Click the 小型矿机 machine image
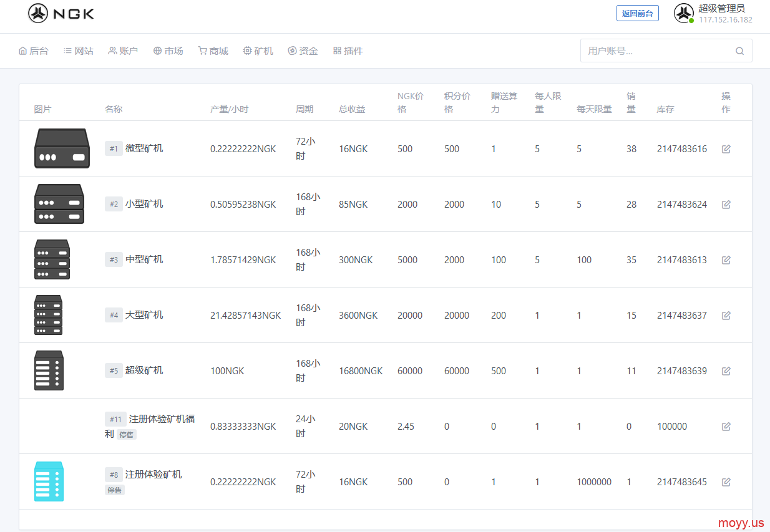This screenshot has height=532, width=770. coord(59,204)
